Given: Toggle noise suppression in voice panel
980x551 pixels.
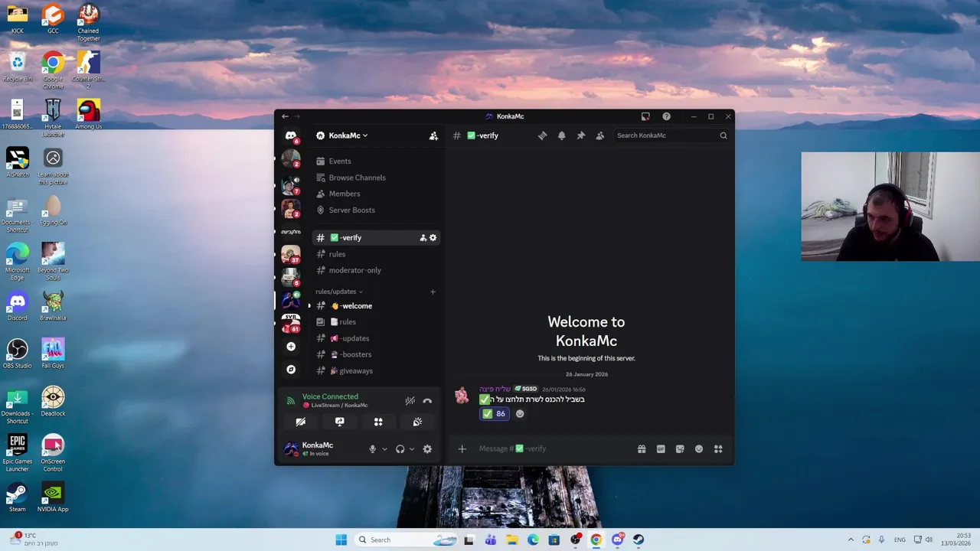Looking at the screenshot, I should [x=410, y=401].
